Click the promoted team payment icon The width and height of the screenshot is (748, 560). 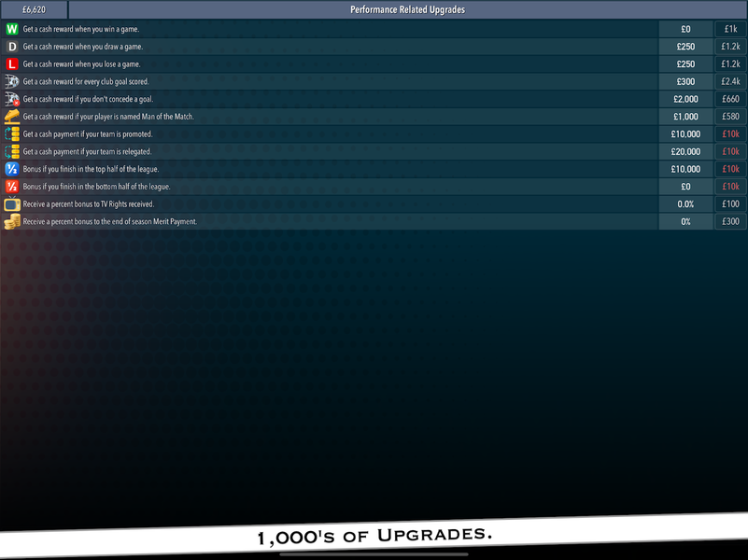(12, 134)
